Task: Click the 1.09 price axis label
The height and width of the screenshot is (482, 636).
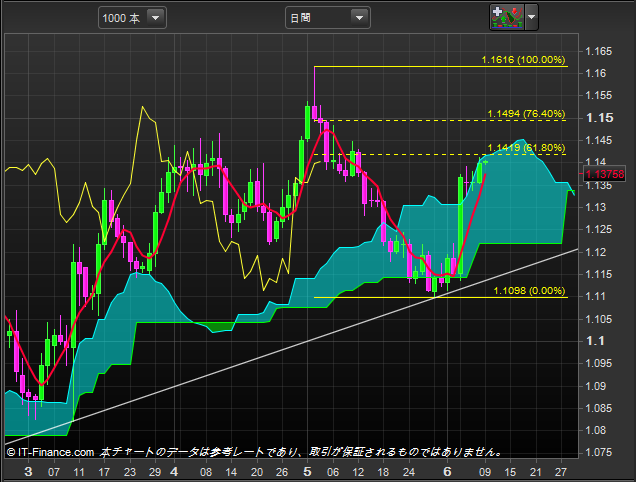Action: [x=596, y=386]
